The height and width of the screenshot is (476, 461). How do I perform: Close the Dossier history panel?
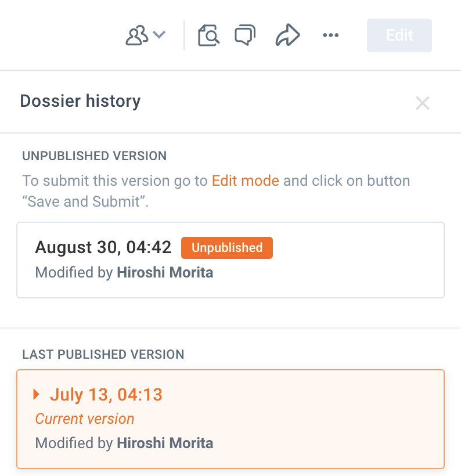click(422, 103)
